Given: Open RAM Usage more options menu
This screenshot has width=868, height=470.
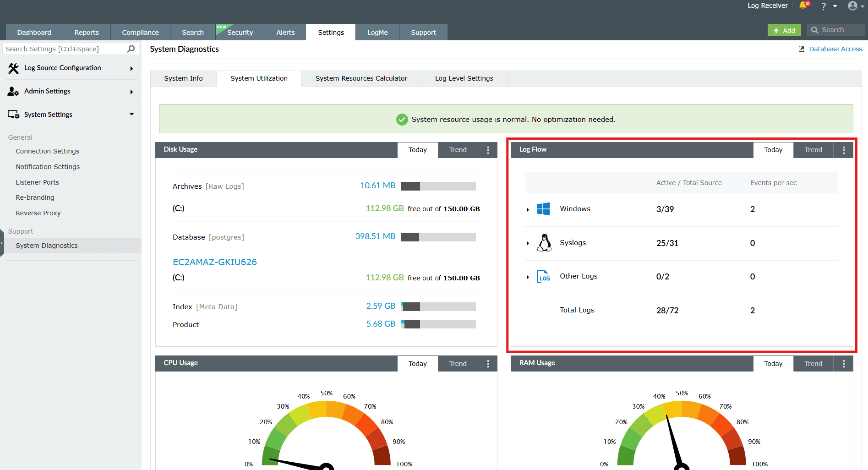Looking at the screenshot, I should click(x=844, y=364).
